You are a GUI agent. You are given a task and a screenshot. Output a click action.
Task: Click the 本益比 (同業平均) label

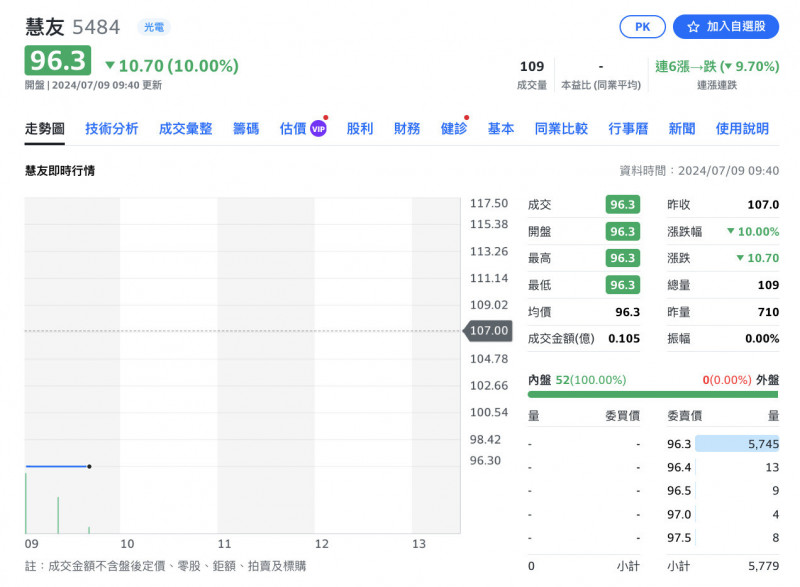(601, 85)
